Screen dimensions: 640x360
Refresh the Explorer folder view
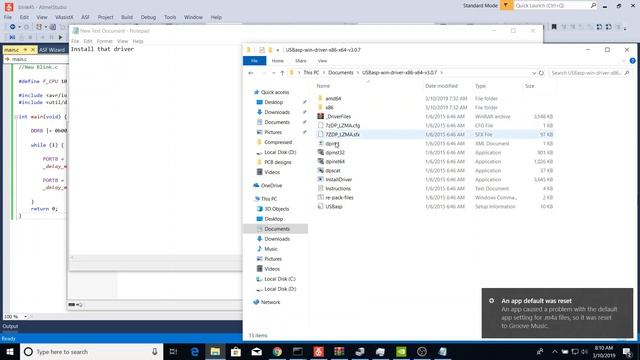tap(541, 73)
